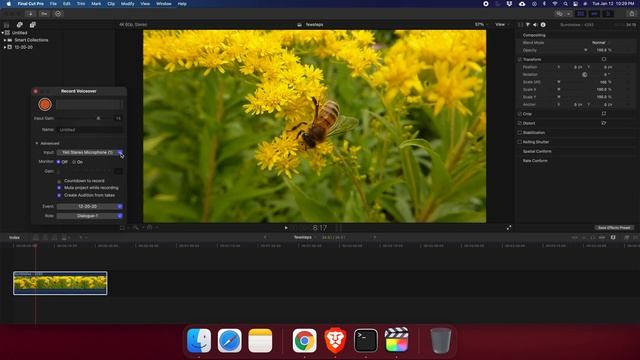Viewport: 640px width, 360px height.
Task: Click the Share export button
Action: click(632, 14)
